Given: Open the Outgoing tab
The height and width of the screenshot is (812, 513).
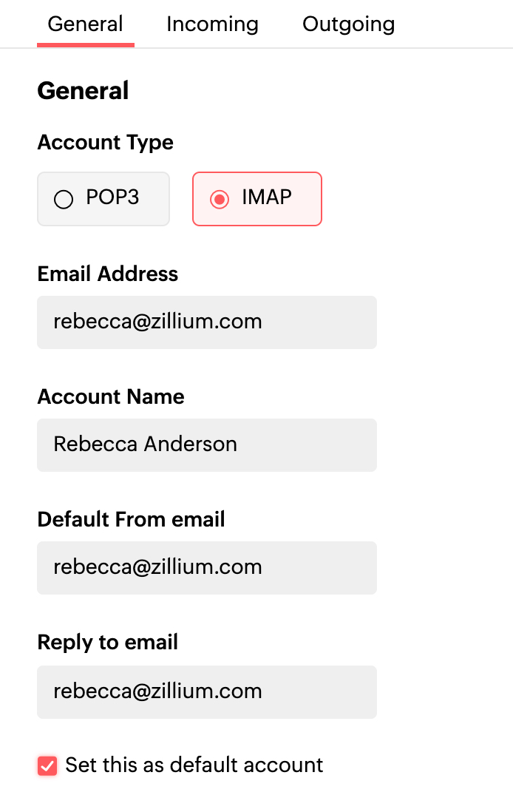Looking at the screenshot, I should click(x=348, y=24).
